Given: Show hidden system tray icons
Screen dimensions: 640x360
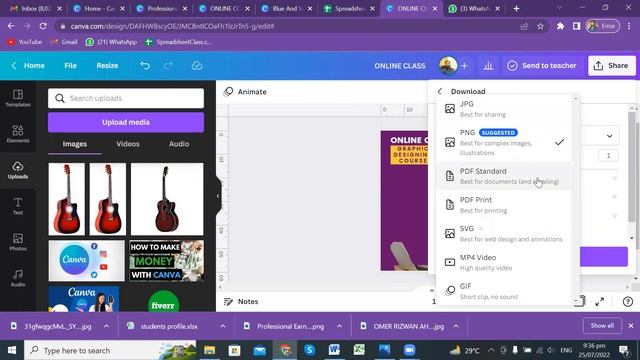Looking at the screenshot, I should [491, 350].
